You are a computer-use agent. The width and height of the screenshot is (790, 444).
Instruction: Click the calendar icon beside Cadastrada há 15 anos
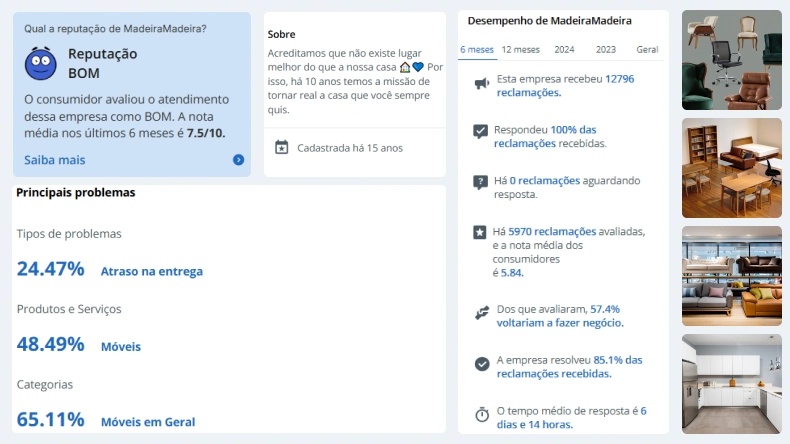click(282, 148)
